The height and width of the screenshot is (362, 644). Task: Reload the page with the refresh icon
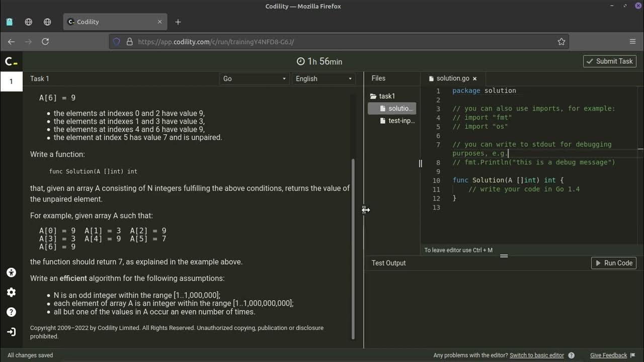pyautogui.click(x=45, y=42)
